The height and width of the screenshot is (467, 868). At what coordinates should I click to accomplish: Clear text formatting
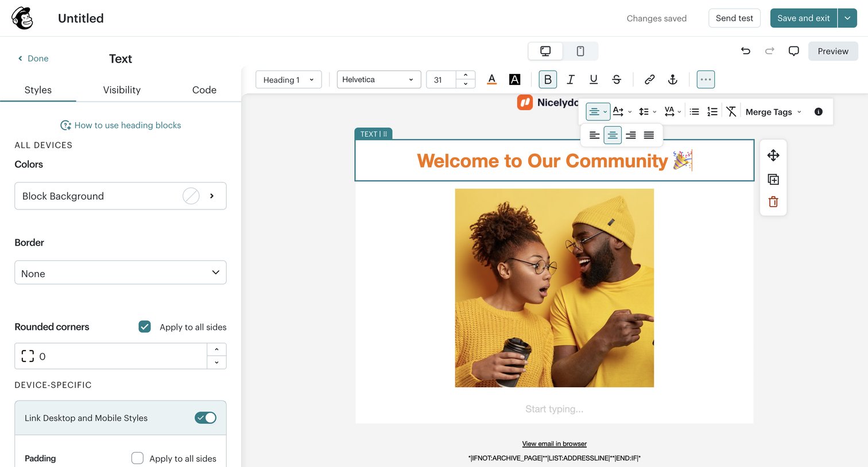(731, 112)
